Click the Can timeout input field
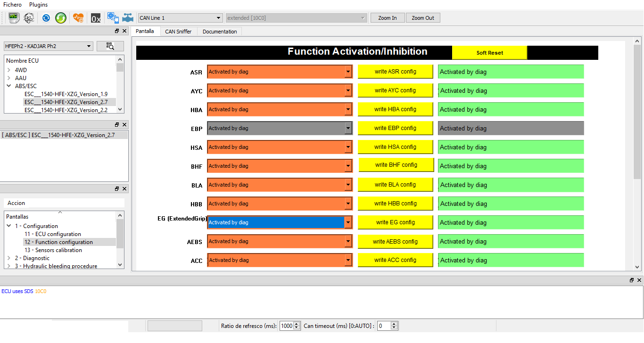Screen dimensions: 644x343 [x=384, y=326]
